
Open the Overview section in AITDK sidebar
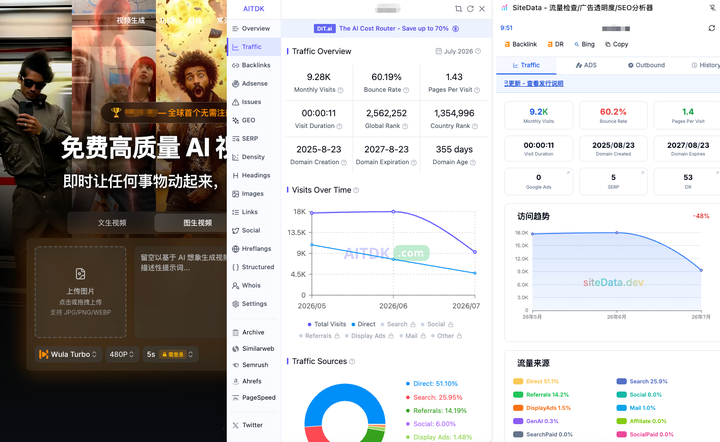click(251, 28)
